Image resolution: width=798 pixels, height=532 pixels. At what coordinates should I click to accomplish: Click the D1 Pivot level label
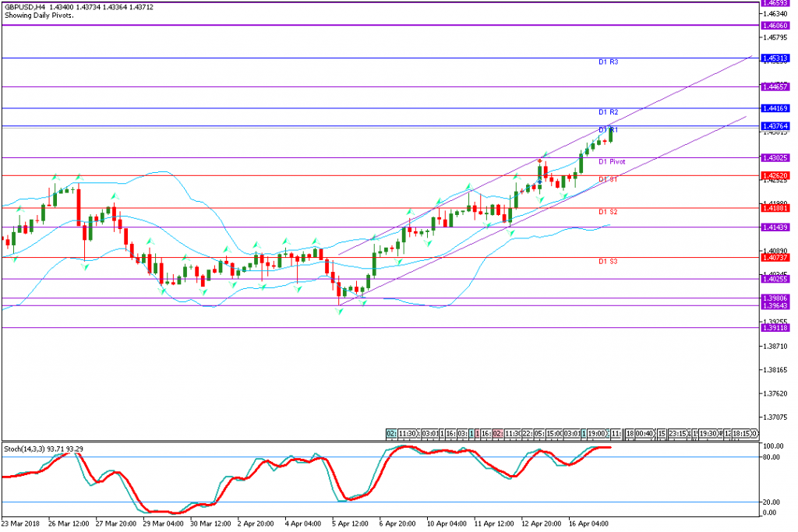pos(612,162)
